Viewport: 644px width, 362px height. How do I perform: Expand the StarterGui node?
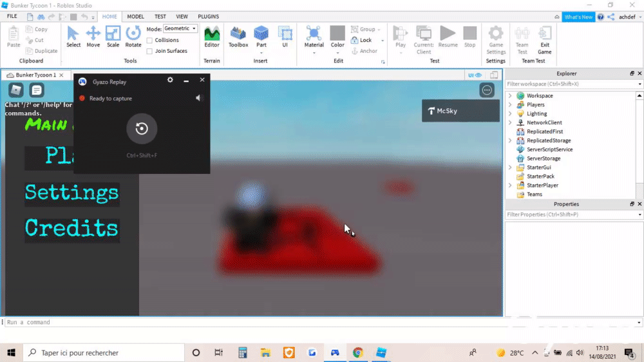510,167
